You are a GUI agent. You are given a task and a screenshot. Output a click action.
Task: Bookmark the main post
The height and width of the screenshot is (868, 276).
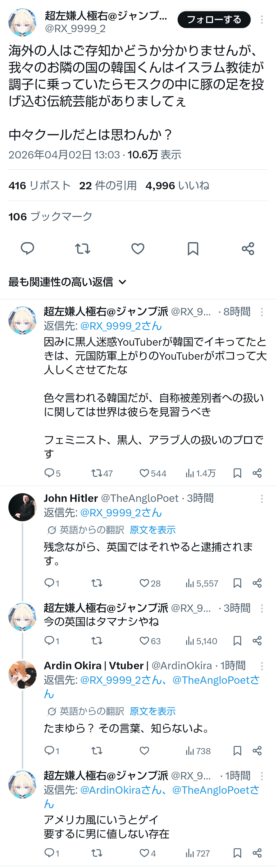coord(193,249)
